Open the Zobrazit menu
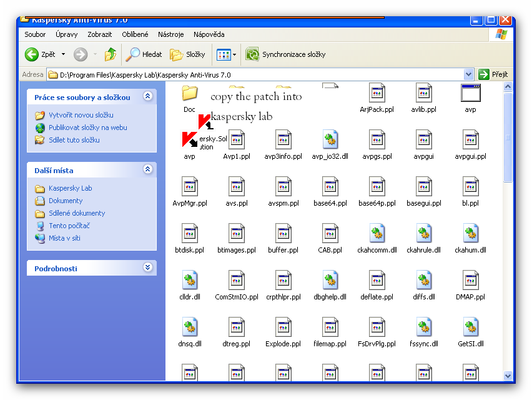The width and height of the screenshot is (532, 400). tap(99, 34)
